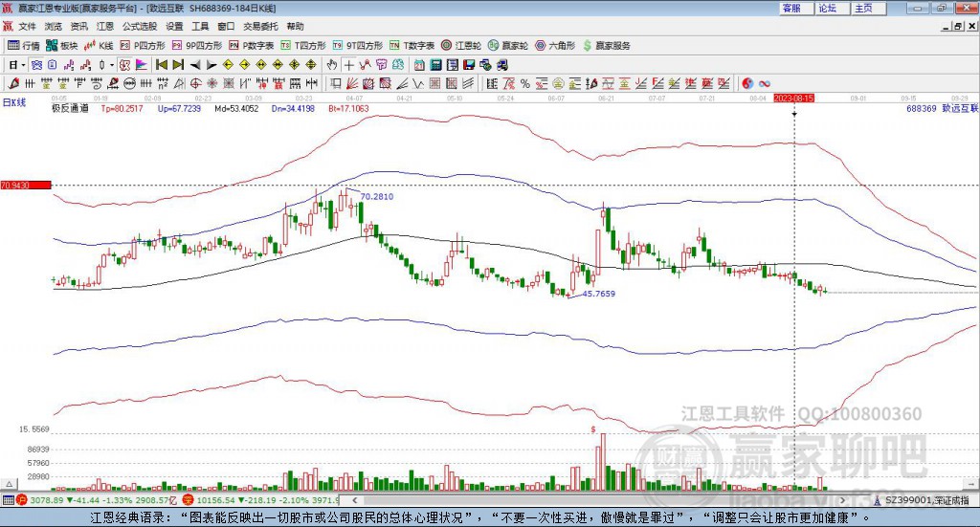Click the yin-yang red blue icon
Image resolution: width=980 pixels, height=527 pixels.
747,83
